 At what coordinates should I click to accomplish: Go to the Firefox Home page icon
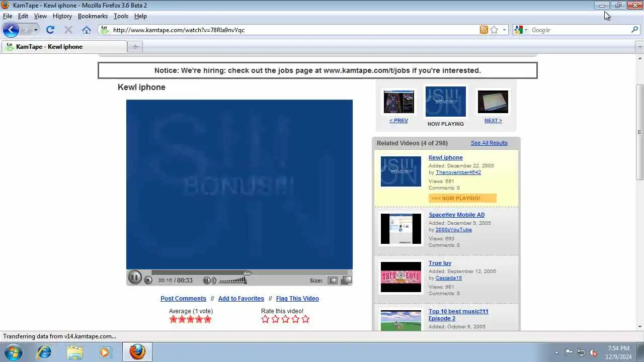87,30
